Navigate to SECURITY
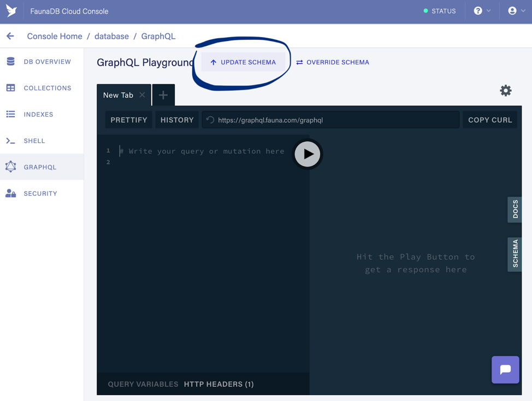This screenshot has height=401, width=532. click(40, 194)
